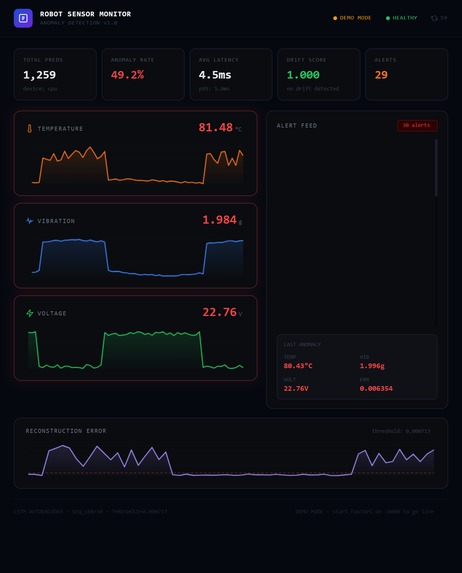The width and height of the screenshot is (462, 573).
Task: Click the 'LAST ANOMALY' heading
Action: coord(302,345)
